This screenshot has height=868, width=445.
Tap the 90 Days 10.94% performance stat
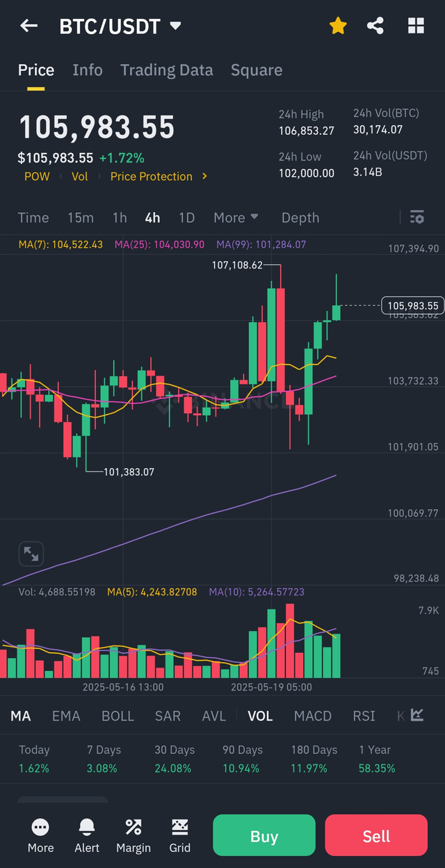tap(242, 759)
